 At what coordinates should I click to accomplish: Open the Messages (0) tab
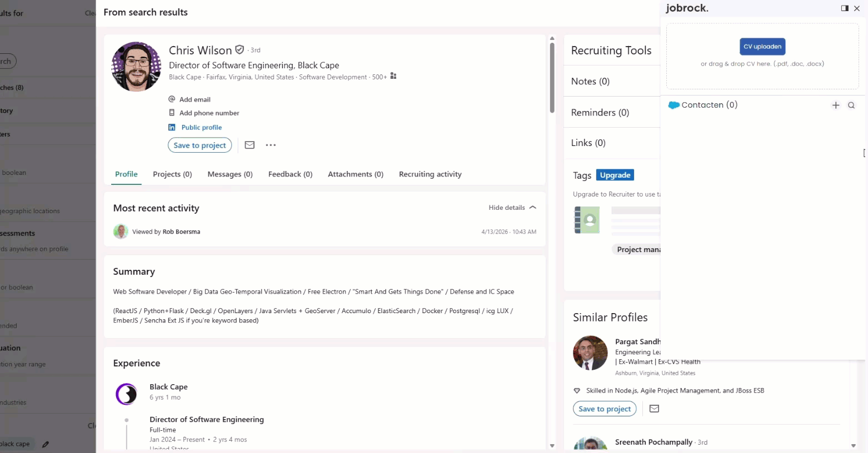pos(230,174)
